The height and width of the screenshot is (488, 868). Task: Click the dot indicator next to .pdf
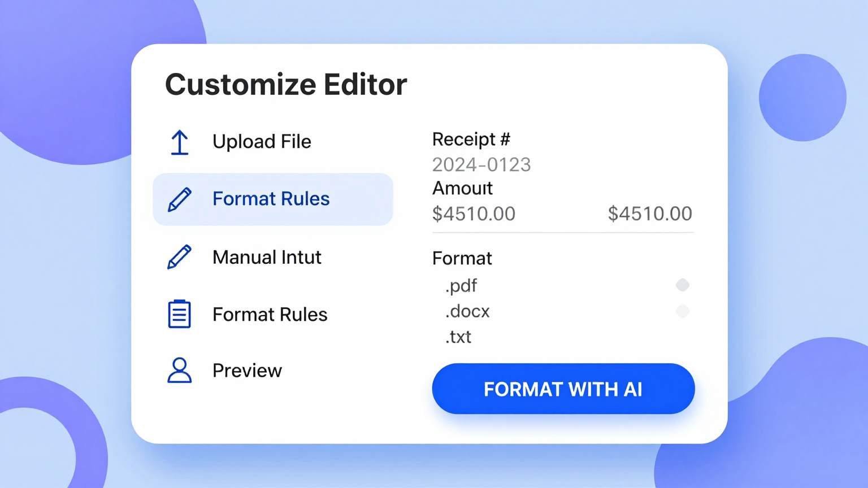683,285
